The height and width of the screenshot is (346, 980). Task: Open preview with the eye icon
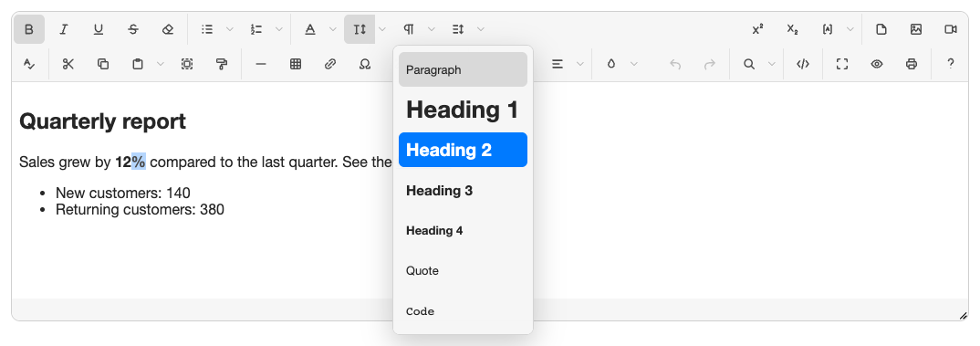[877, 64]
